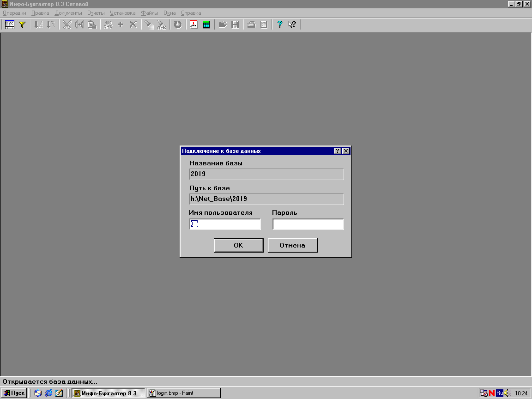Focus the Пароль password field
Image resolution: width=532 pixels, height=399 pixels.
(x=308, y=224)
